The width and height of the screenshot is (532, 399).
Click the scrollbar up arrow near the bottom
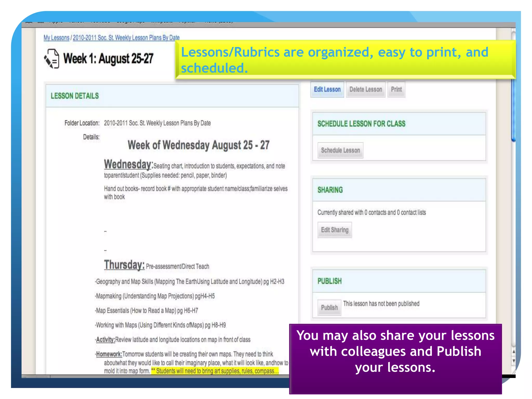pyautogui.click(x=513, y=351)
